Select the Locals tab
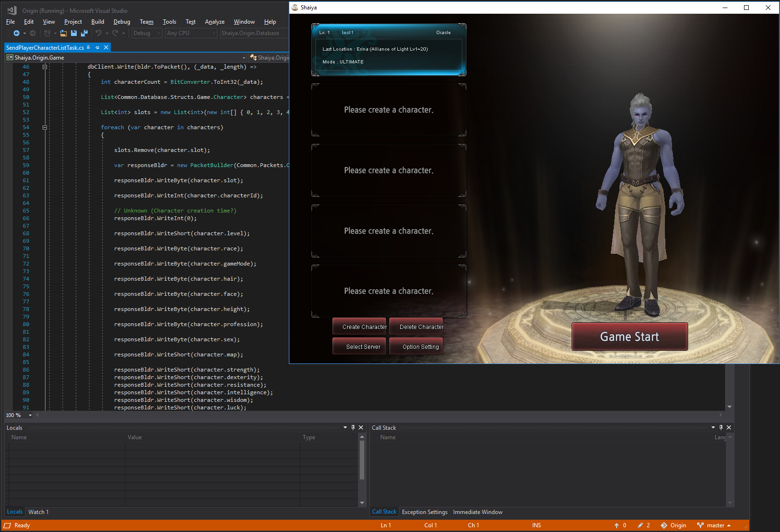This screenshot has width=780, height=532. point(15,512)
